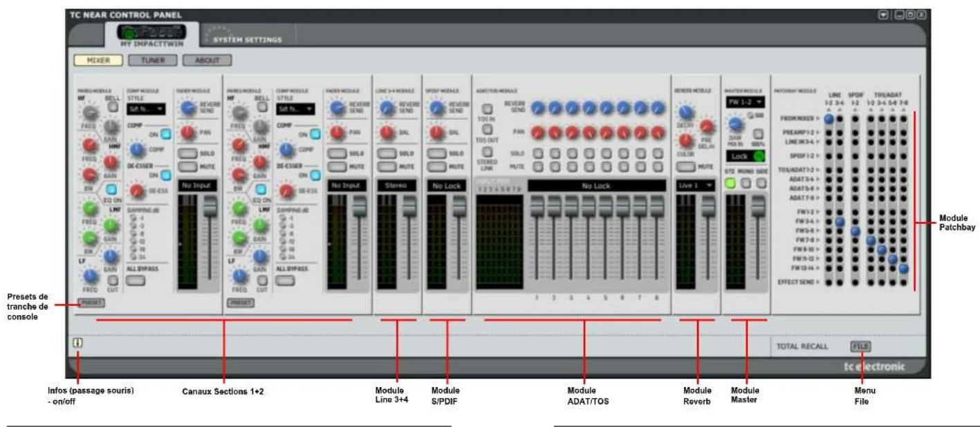Click Reverb module PRE DELAY knob
The height and width of the screenshot is (427, 980).
(x=706, y=126)
